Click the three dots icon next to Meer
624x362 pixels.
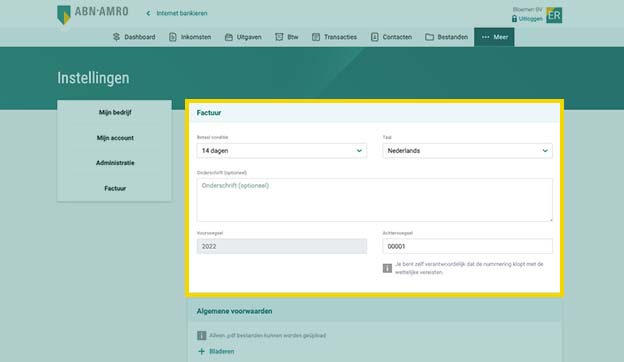coord(486,37)
